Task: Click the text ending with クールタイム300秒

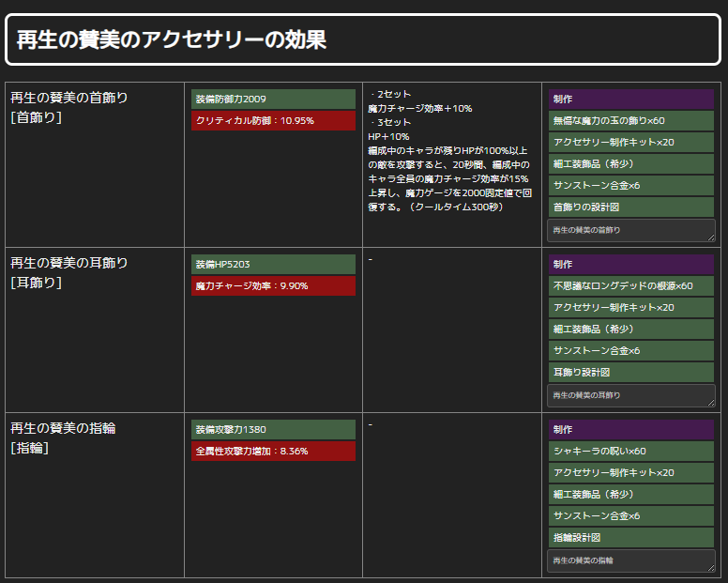Action: coord(449,179)
